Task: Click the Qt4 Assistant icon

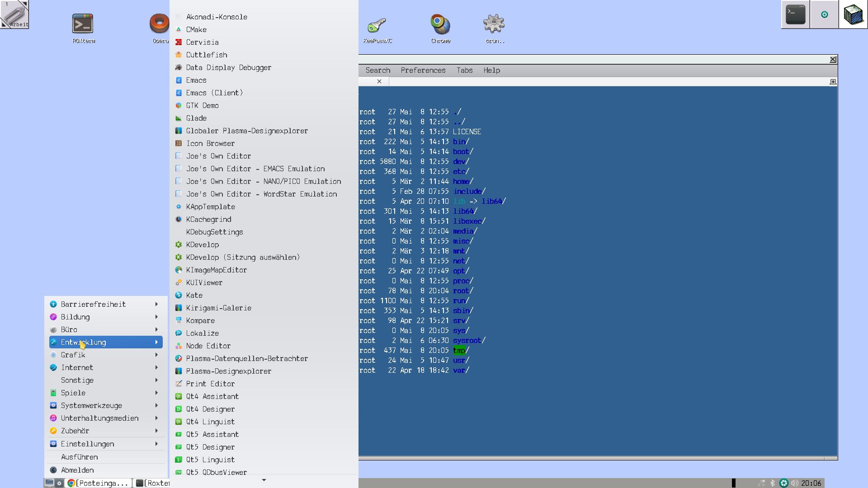Action: pyautogui.click(x=179, y=396)
